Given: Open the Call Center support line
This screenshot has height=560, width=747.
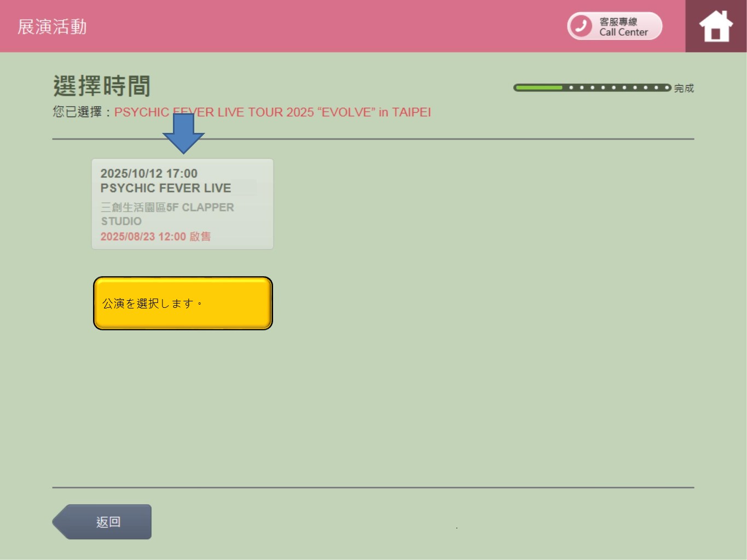Looking at the screenshot, I should 623,32.
